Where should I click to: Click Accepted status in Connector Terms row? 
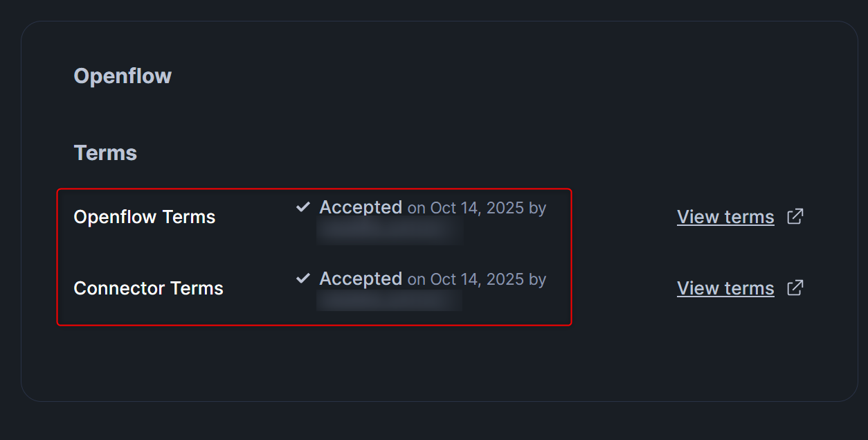tap(360, 279)
